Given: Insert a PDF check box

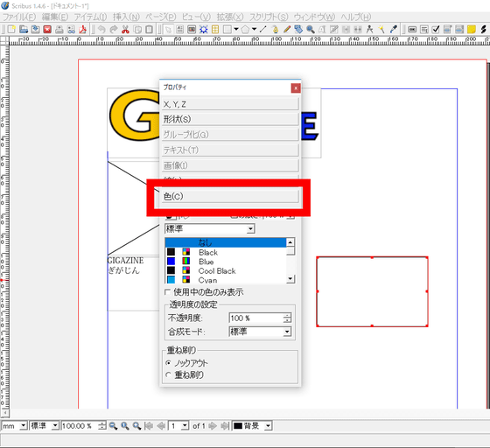Looking at the screenshot, I should 436,30.
